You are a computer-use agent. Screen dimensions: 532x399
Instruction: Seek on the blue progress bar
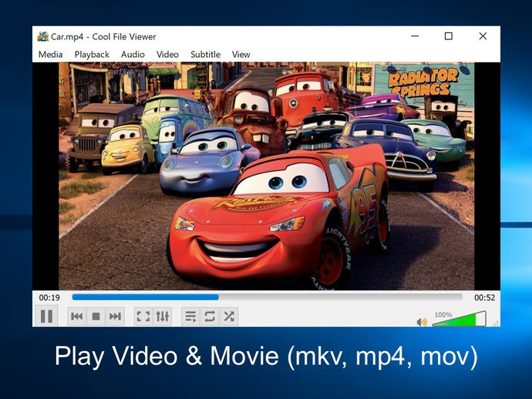[268, 297]
